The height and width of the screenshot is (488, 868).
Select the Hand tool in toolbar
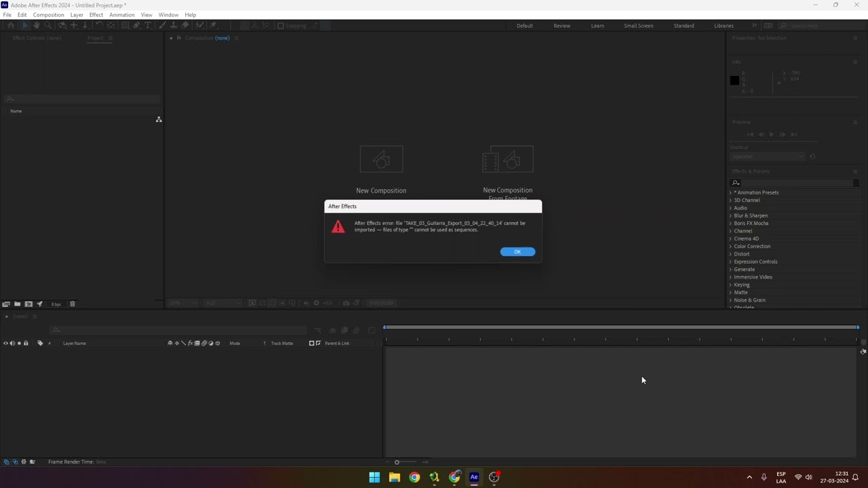pos(36,26)
